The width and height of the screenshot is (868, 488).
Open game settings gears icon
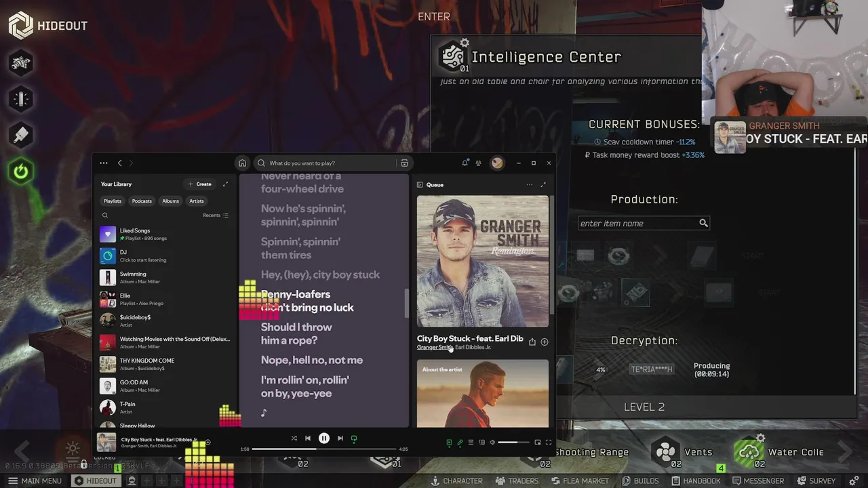click(x=854, y=481)
